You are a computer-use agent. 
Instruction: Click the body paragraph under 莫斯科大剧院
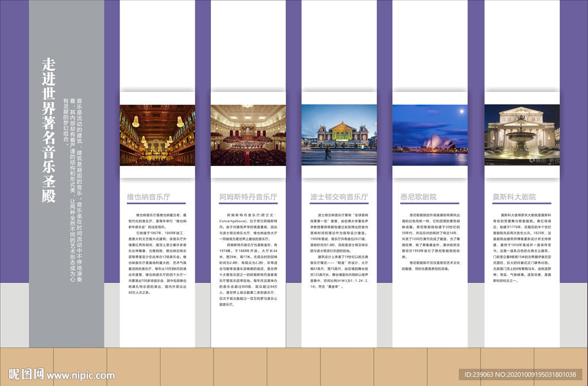[x=522, y=248]
